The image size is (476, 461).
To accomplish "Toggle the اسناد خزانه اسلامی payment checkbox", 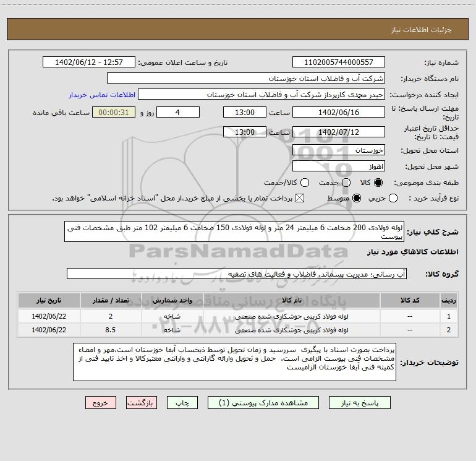I will (300, 198).
